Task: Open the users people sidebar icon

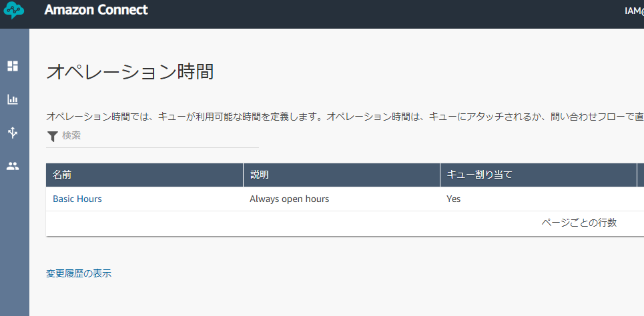Action: pyautogui.click(x=13, y=166)
